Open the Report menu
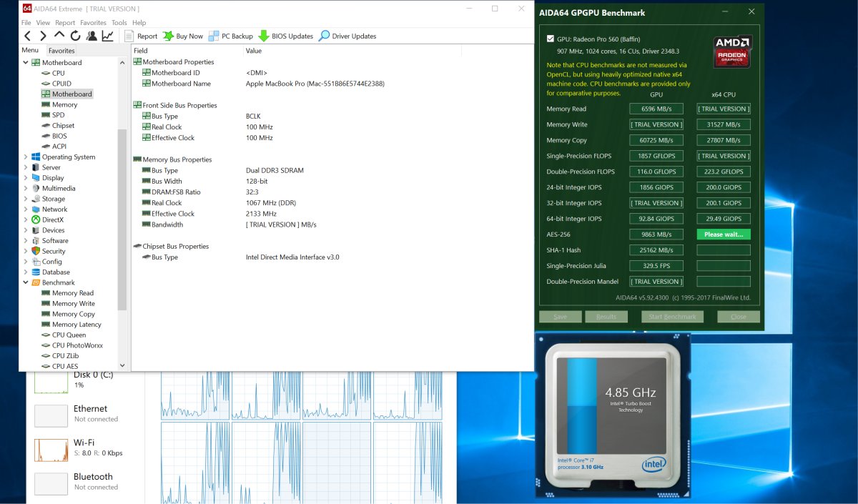Viewport: 858px width, 504px height. pos(65,23)
